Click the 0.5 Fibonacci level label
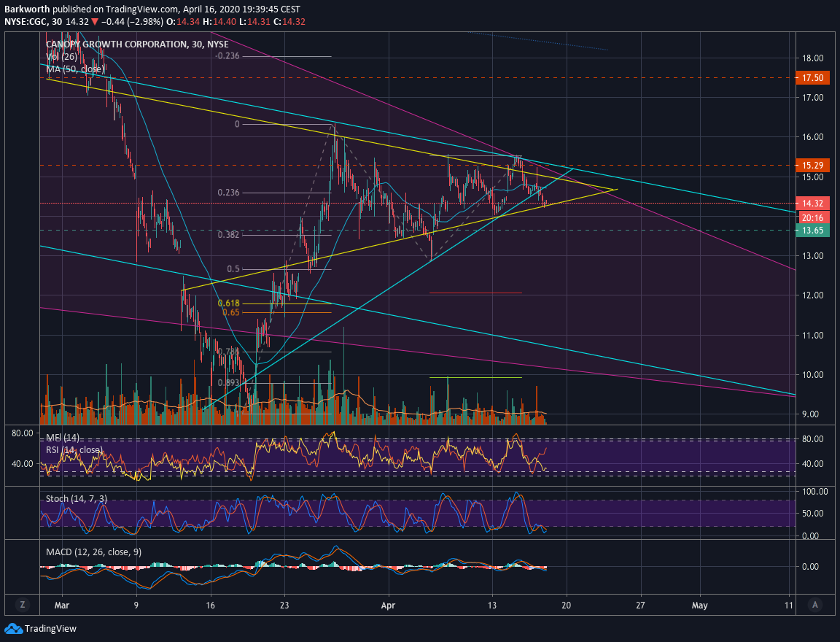This screenshot has height=642, width=840. click(x=233, y=269)
